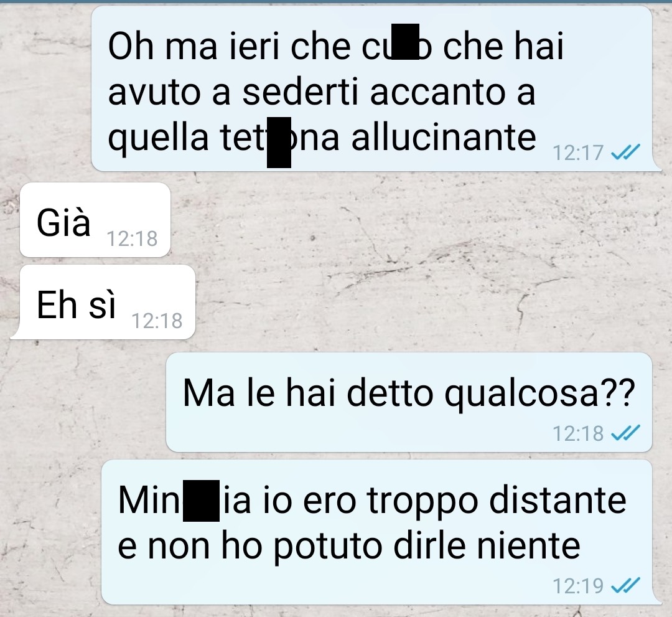The width and height of the screenshot is (672, 617).
Task: Click the word 'distante' in the last message
Action: [558, 499]
